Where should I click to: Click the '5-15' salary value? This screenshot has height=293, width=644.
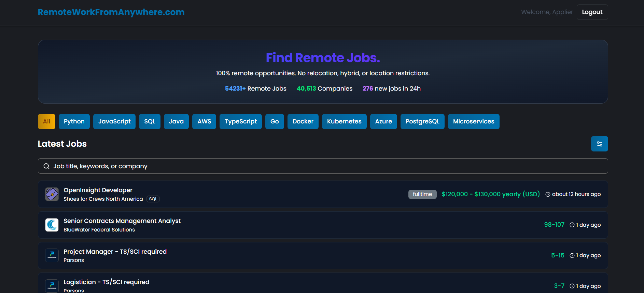coord(558,255)
